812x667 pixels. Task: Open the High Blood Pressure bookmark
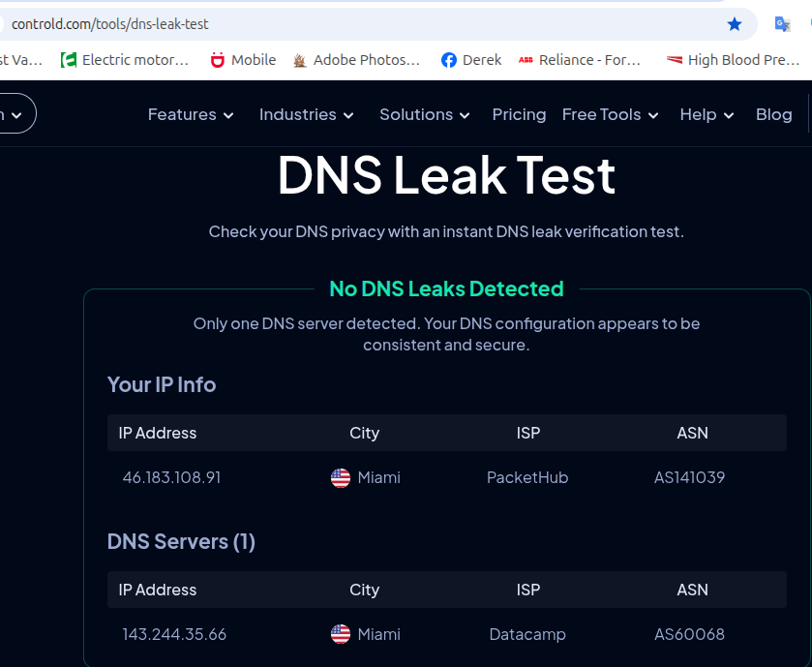coord(734,60)
